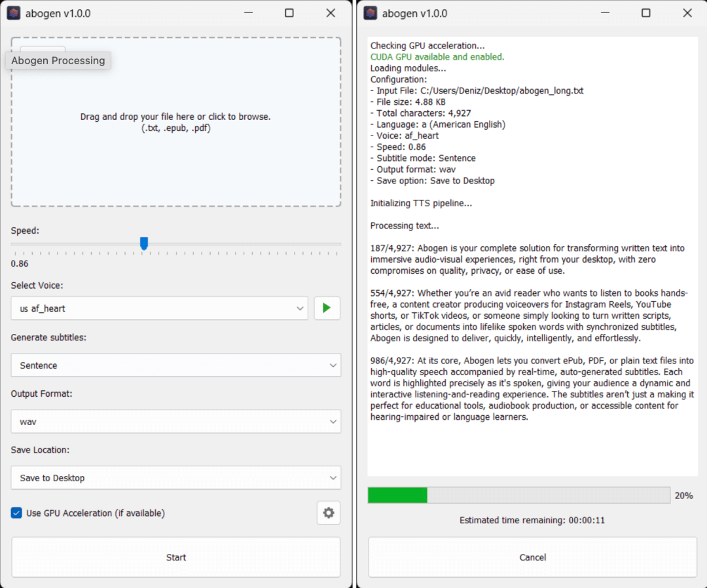This screenshot has height=588, width=707.
Task: Minimize the processing log window
Action: click(x=604, y=13)
